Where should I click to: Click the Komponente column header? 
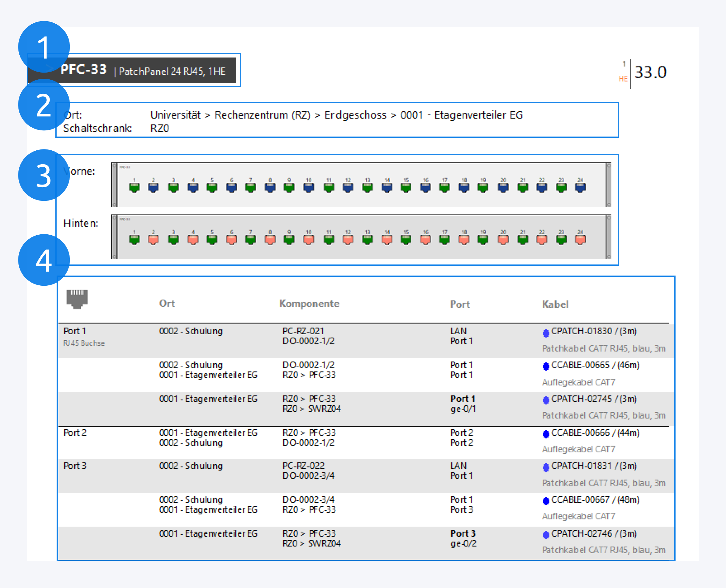point(309,304)
